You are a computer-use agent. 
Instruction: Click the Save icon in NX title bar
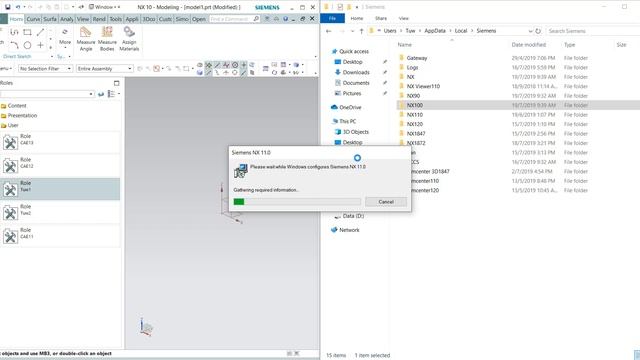(7, 7)
